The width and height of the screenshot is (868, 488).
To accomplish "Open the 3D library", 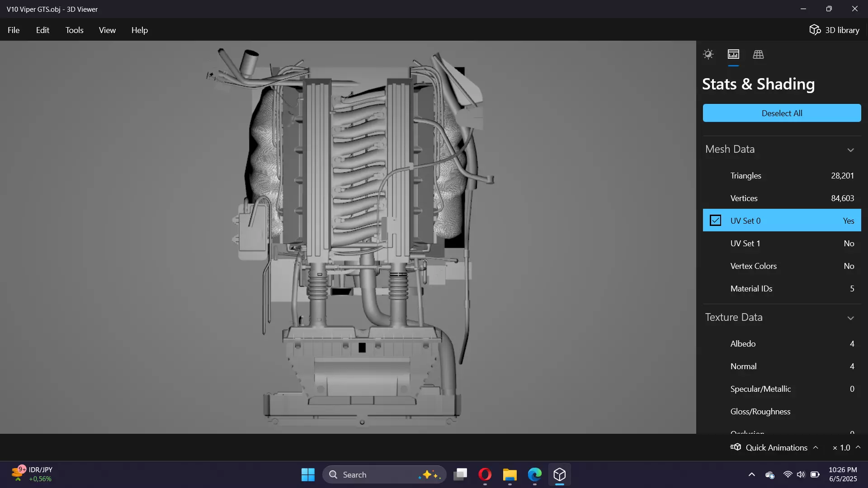I will point(834,30).
